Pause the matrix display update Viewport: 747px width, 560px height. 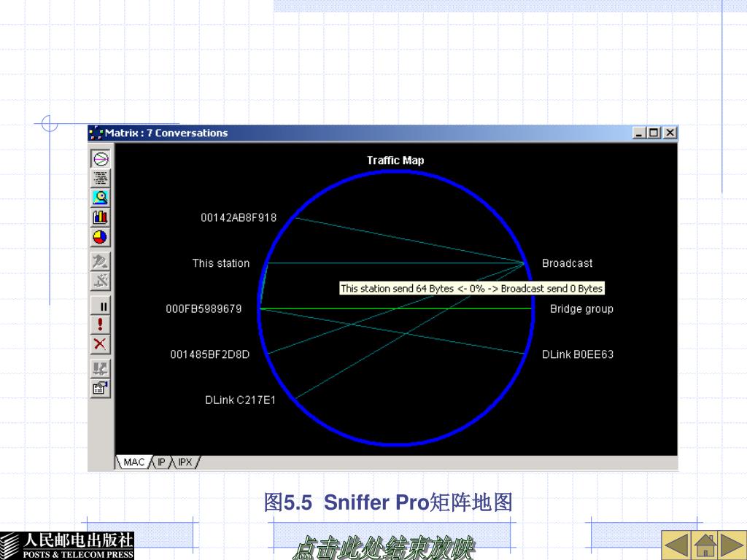click(101, 306)
